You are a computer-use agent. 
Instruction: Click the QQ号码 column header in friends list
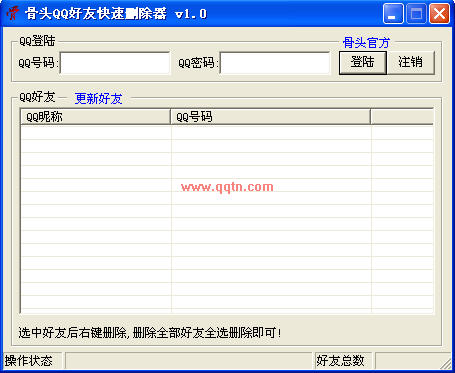(270, 117)
